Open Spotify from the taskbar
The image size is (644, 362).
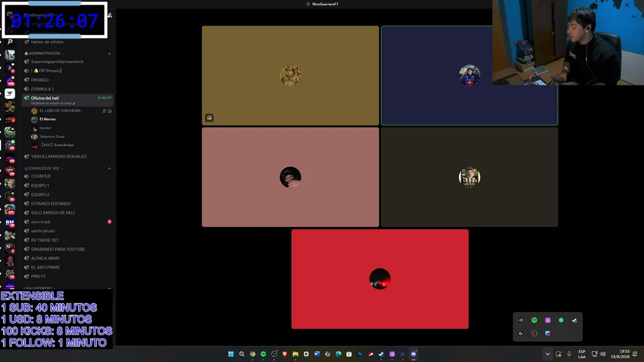click(x=263, y=354)
